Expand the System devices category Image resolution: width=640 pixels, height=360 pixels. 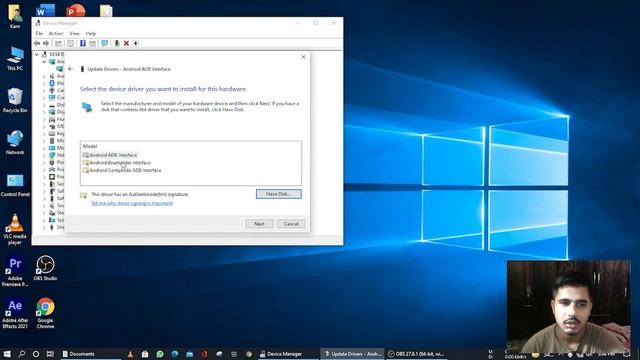(x=44, y=220)
